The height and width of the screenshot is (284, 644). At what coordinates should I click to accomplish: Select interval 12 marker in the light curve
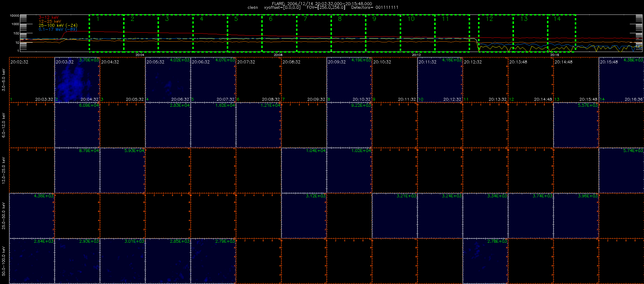pos(490,19)
